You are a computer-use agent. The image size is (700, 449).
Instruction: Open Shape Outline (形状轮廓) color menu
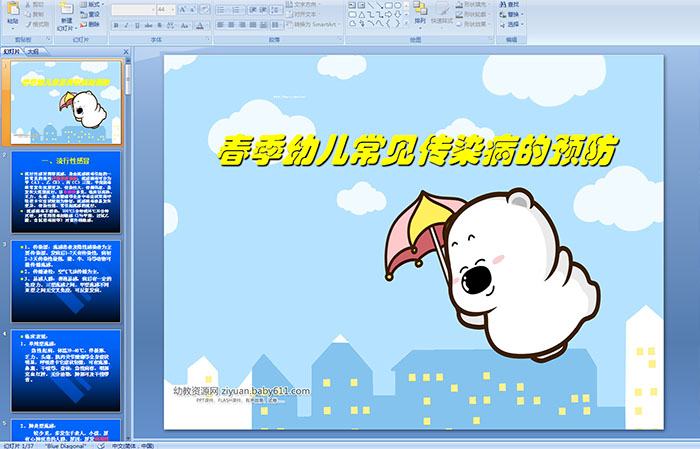point(472,14)
